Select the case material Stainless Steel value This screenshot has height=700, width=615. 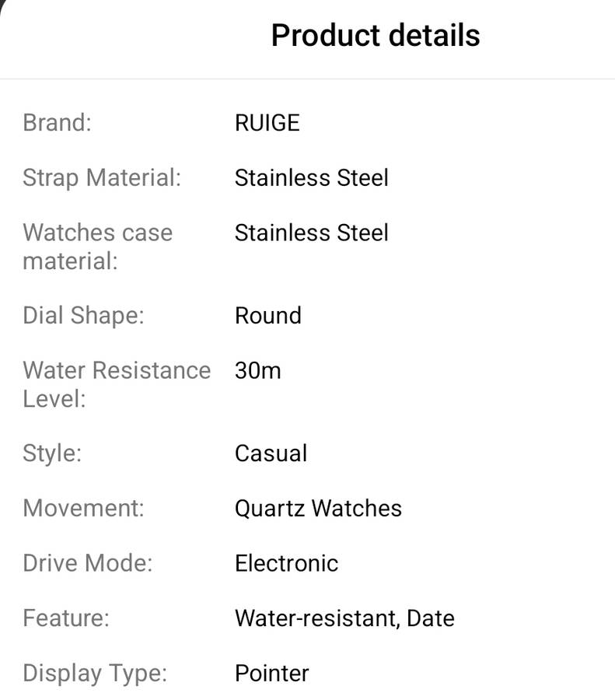[311, 233]
